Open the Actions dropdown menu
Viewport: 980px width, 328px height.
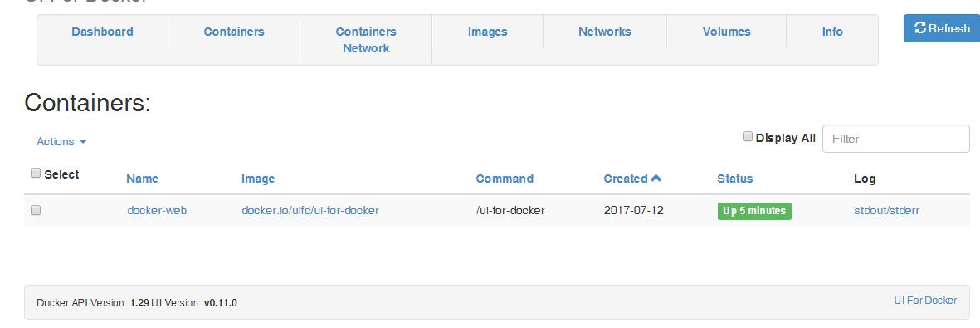point(61,141)
